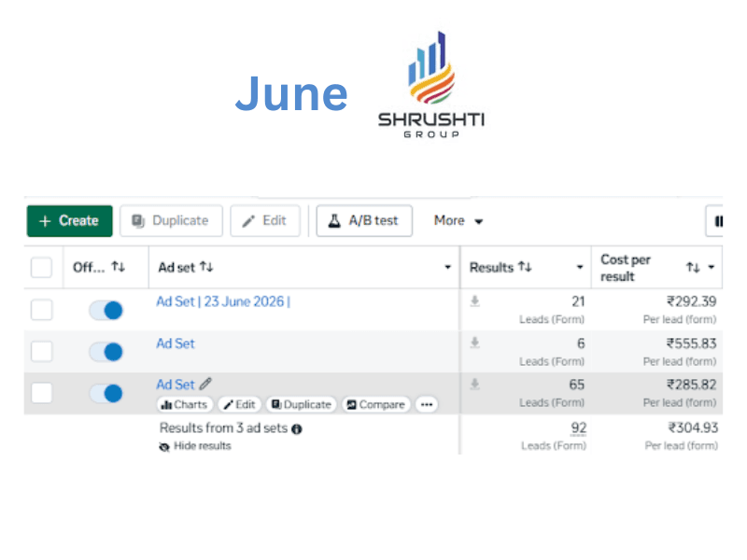The width and height of the screenshot is (747, 560).
Task: Tick checkbox for Ad Set 23 June 2026
Action: 41,310
